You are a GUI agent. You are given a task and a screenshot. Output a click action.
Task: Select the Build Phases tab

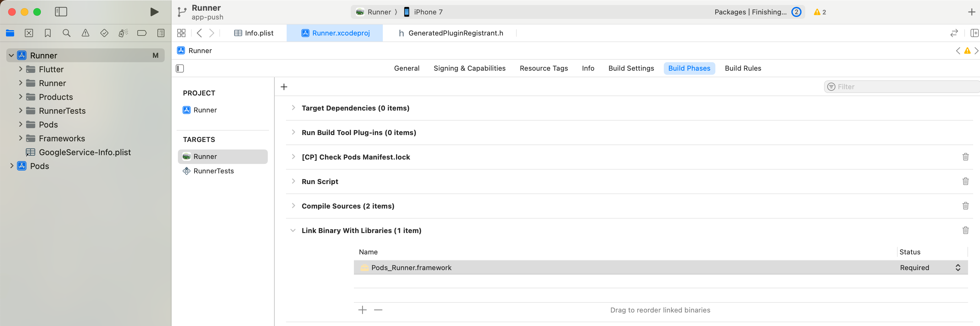(x=689, y=68)
